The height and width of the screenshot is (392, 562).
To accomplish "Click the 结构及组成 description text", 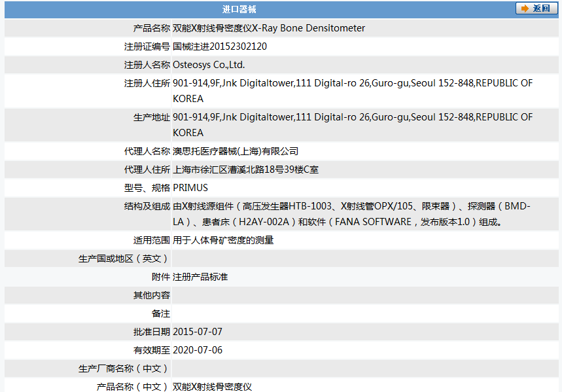I will click(351, 214).
